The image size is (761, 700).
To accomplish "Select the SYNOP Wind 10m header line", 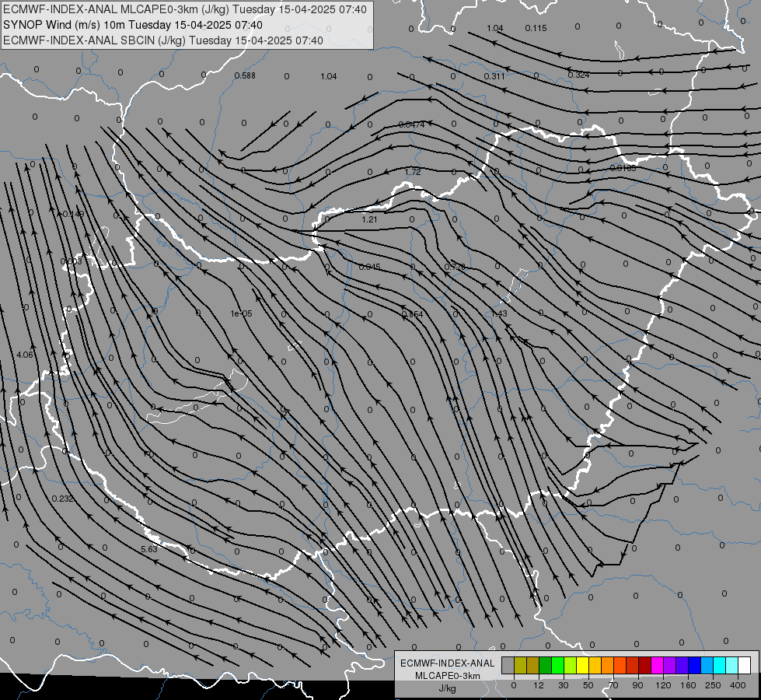I will (132, 25).
